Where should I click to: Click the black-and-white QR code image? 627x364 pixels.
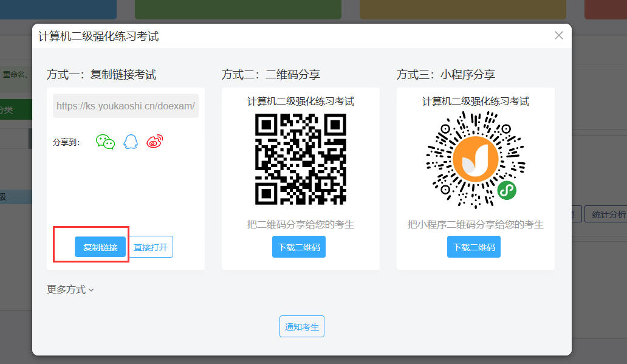point(301,159)
